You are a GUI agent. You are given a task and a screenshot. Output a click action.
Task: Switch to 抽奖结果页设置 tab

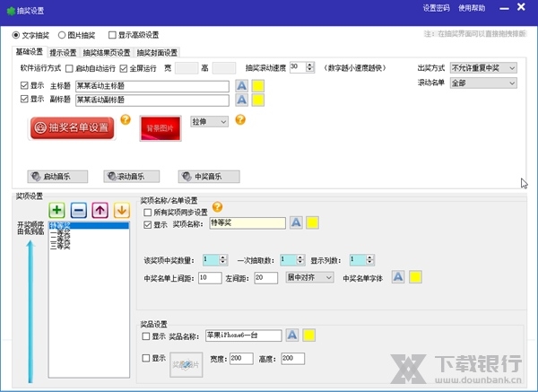(x=107, y=53)
